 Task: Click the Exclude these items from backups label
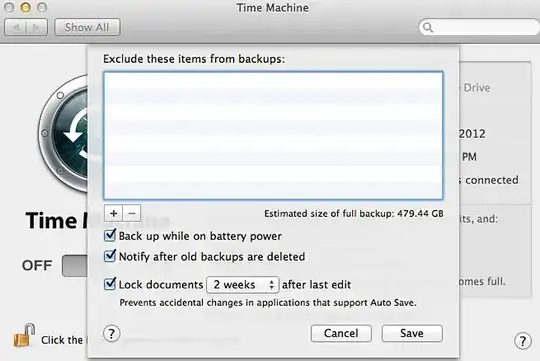[194, 59]
